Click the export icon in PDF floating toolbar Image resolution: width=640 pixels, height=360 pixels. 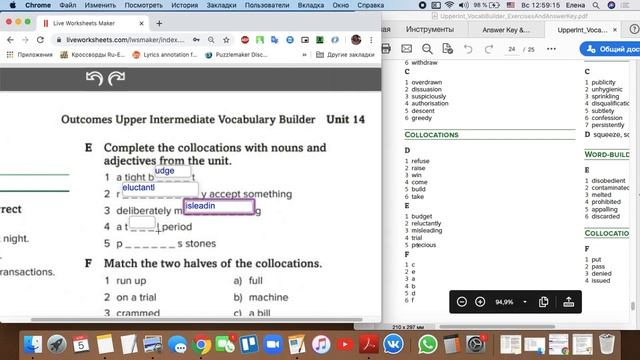(569, 302)
